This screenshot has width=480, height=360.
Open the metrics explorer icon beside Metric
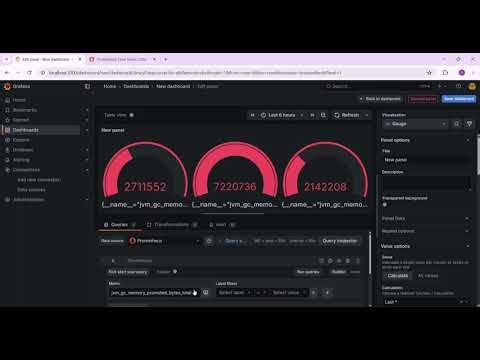(206, 293)
